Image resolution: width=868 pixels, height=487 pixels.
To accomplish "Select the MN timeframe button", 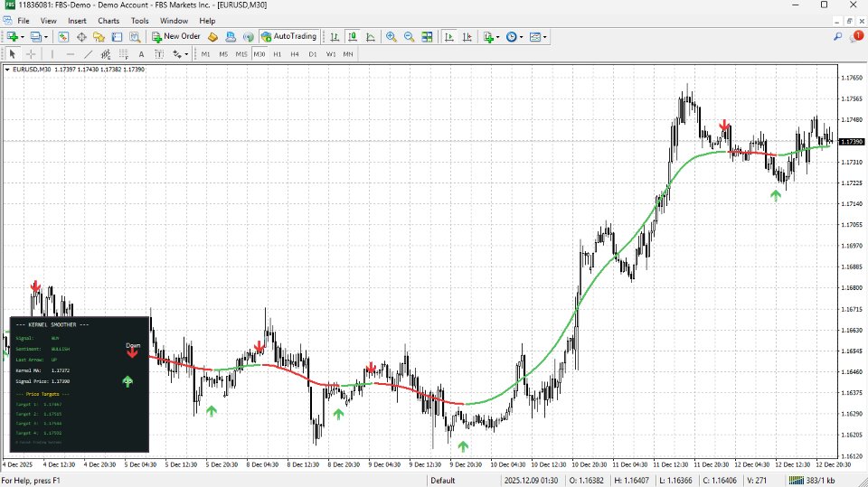I will pyautogui.click(x=347, y=54).
